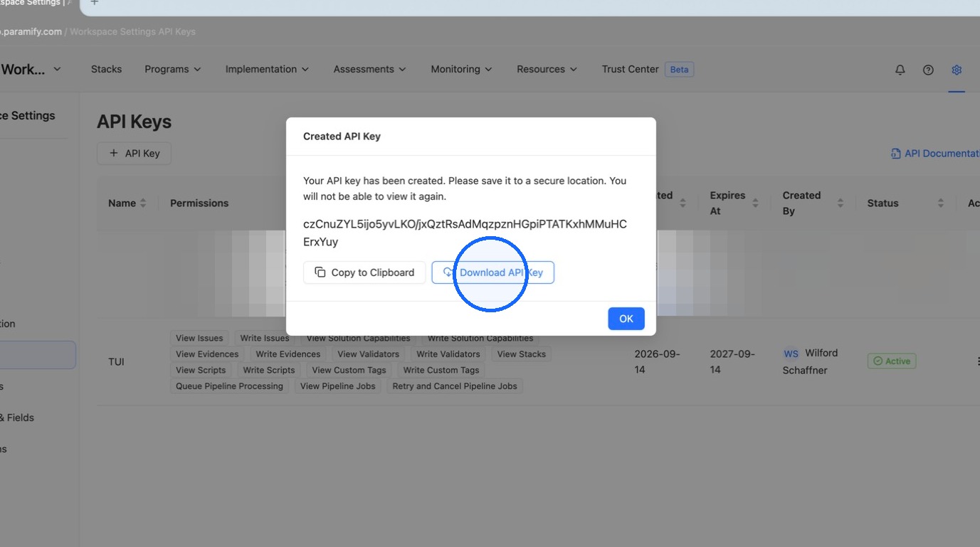This screenshot has height=547, width=980.
Task: Click expiry date 2027-09-14
Action: click(x=732, y=361)
